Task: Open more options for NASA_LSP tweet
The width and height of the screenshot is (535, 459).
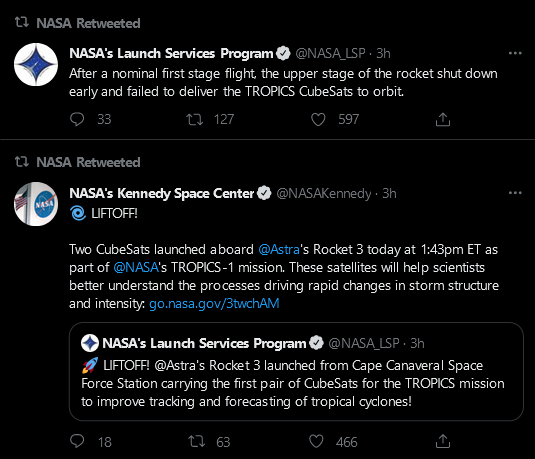Action: (515, 53)
